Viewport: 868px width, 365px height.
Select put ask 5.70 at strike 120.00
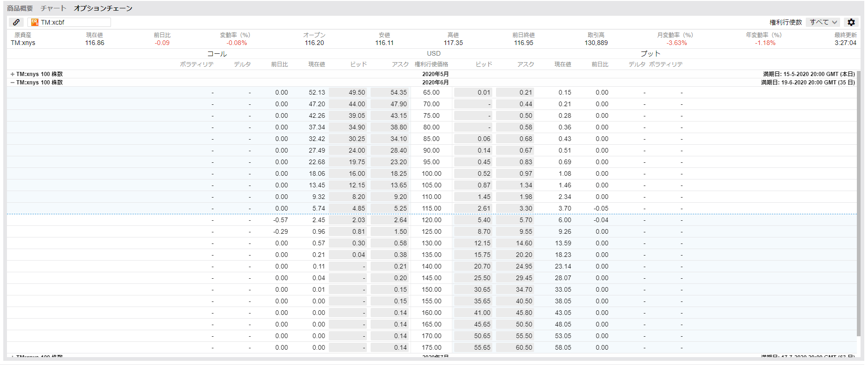click(x=515, y=220)
